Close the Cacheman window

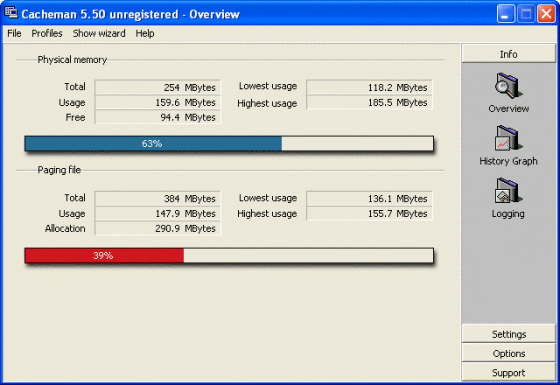pyautogui.click(x=546, y=14)
